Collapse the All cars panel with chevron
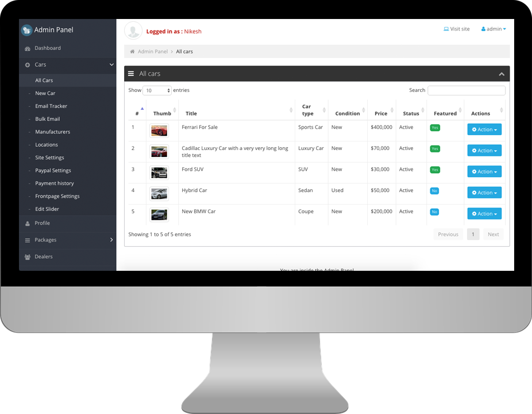This screenshot has height=414, width=532. pyautogui.click(x=502, y=74)
